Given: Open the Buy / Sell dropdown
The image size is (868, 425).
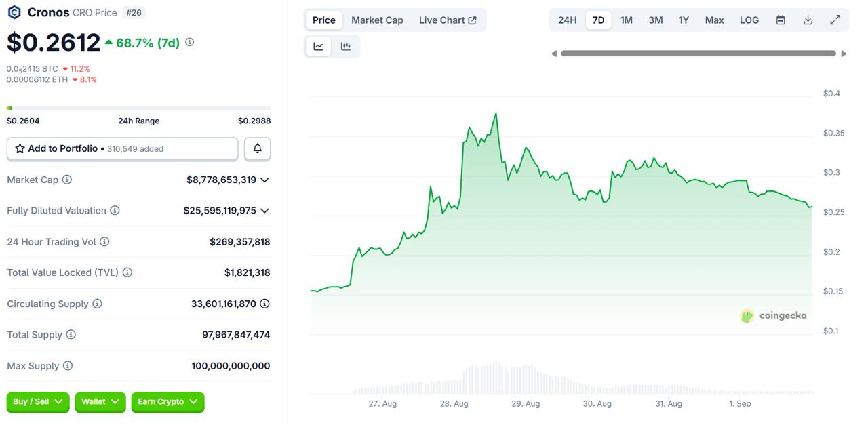Looking at the screenshot, I should (38, 402).
